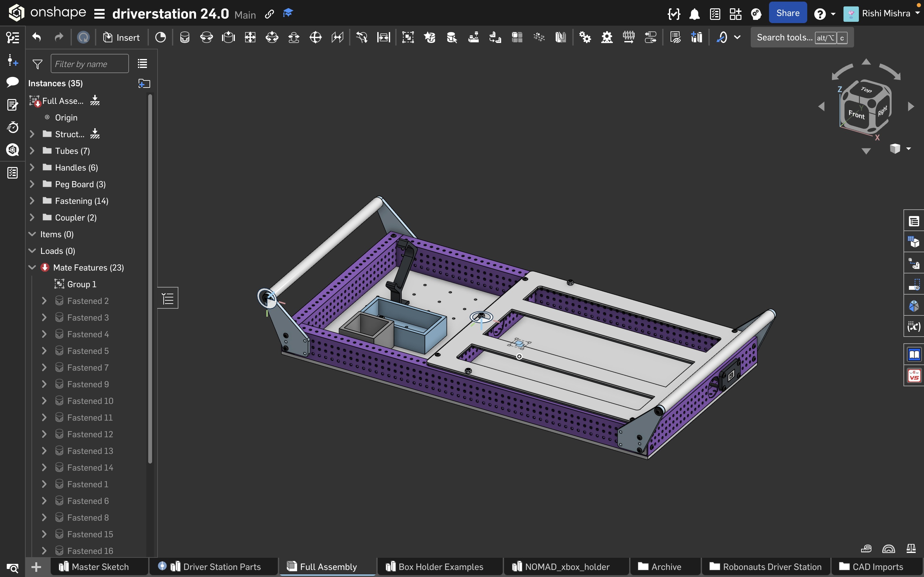924x577 pixels.
Task: Toggle the list view icon beside filter
Action: tap(142, 64)
